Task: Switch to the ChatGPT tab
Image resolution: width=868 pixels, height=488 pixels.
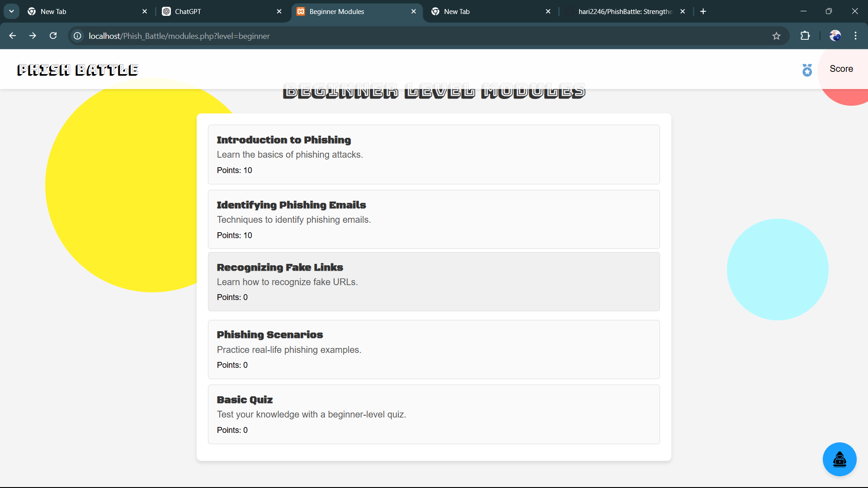Action: [217, 12]
